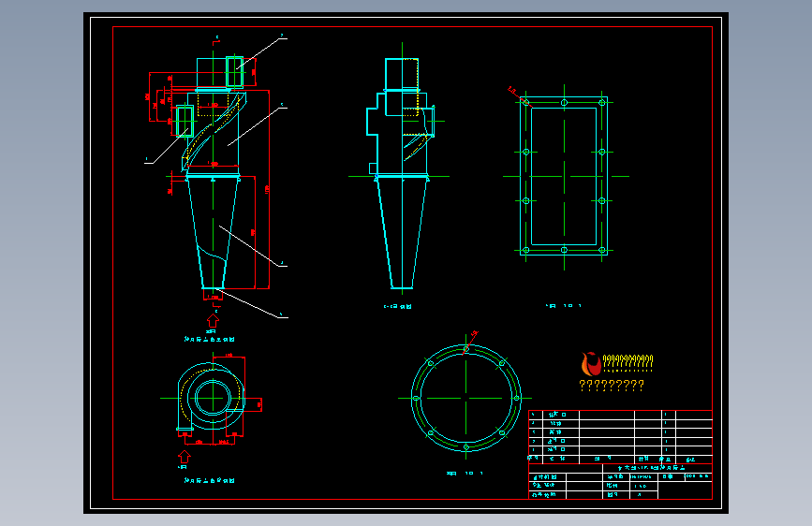Select the middle side section view of the cyclone

pos(402,173)
